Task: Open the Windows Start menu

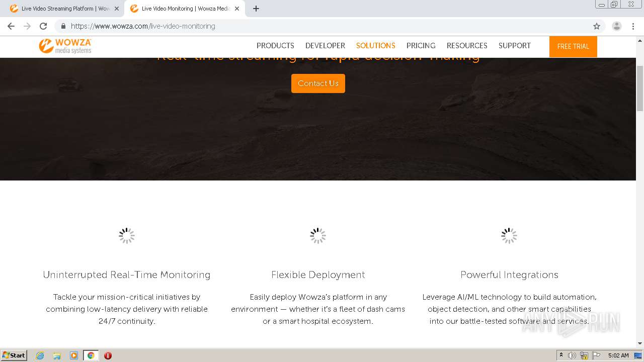Action: pos(14,355)
